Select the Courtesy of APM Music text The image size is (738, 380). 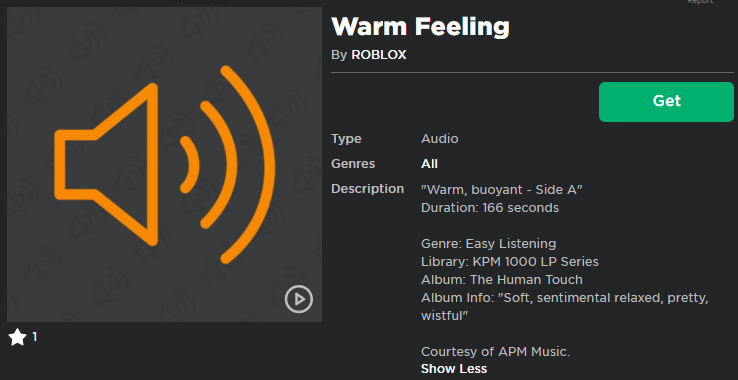click(495, 352)
